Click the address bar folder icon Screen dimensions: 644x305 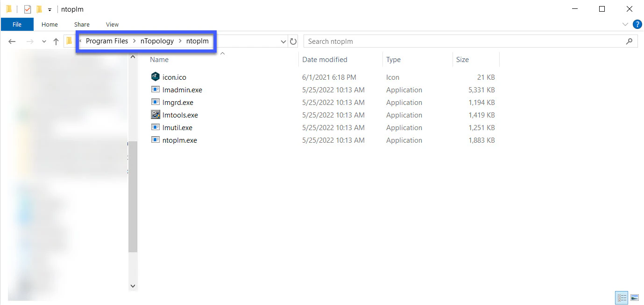coord(69,41)
